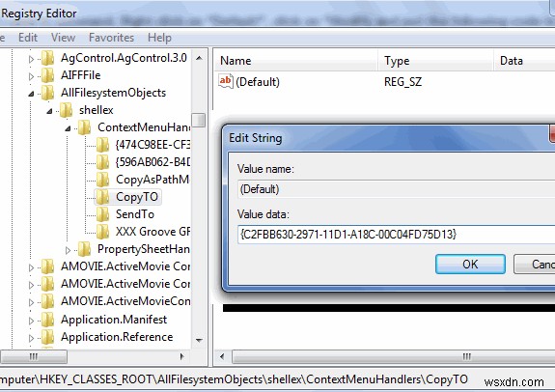Click the Application.Reference folder icon
The height and width of the screenshot is (392, 555).
click(48, 337)
